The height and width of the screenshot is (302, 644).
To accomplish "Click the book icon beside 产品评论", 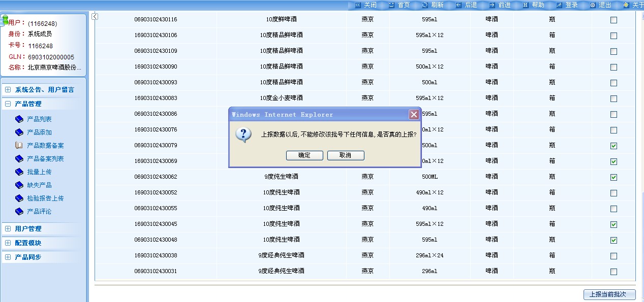I will (x=19, y=212).
